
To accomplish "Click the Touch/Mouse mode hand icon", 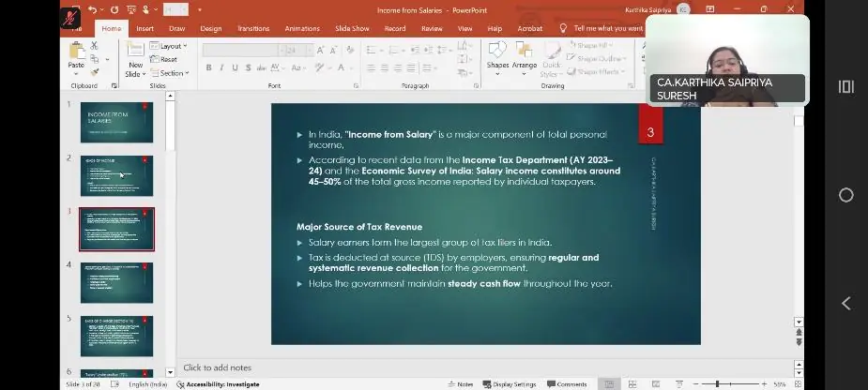I will [146, 9].
